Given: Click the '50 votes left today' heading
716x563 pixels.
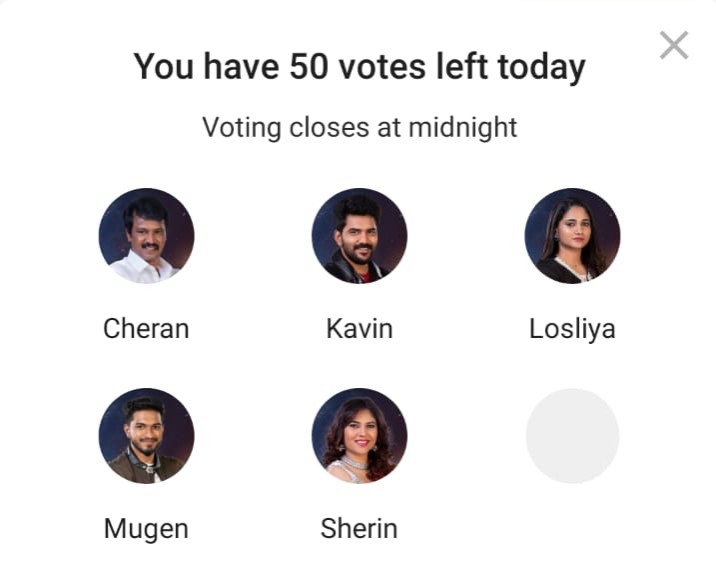Looking at the screenshot, I should point(359,67).
